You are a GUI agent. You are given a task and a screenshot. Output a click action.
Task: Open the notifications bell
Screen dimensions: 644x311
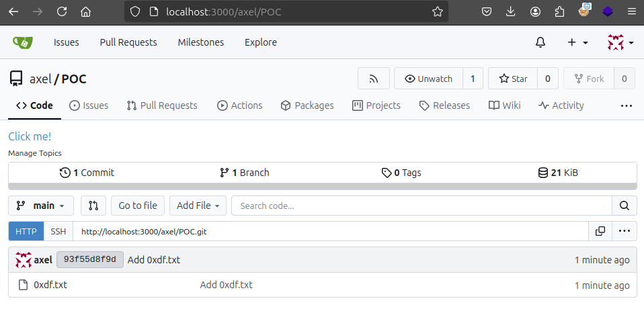540,42
